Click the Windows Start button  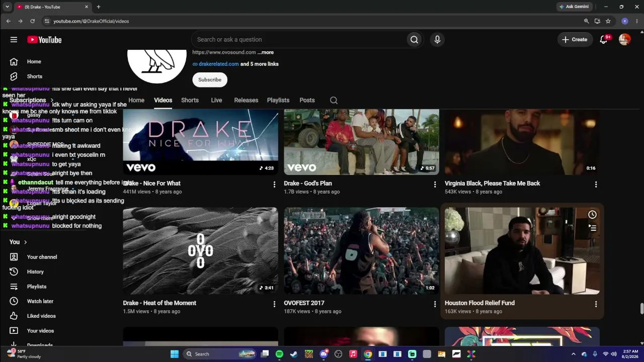pos(175,354)
